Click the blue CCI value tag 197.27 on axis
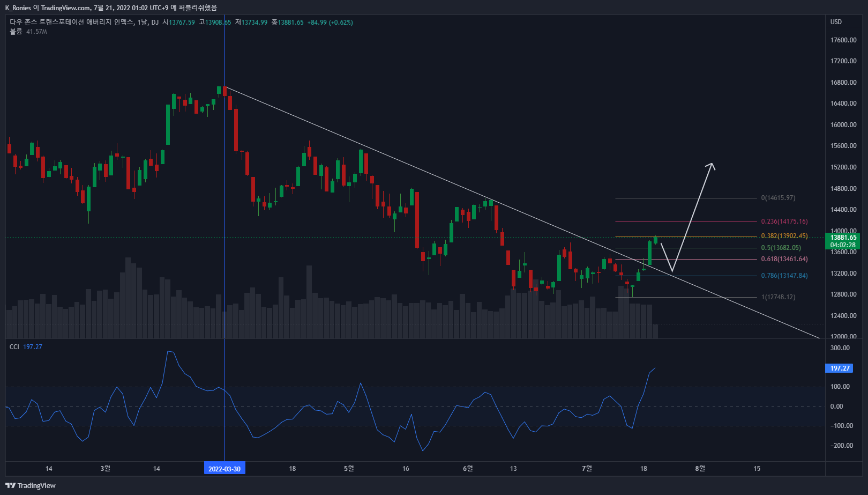Viewport: 868px width, 495px height. pyautogui.click(x=840, y=368)
